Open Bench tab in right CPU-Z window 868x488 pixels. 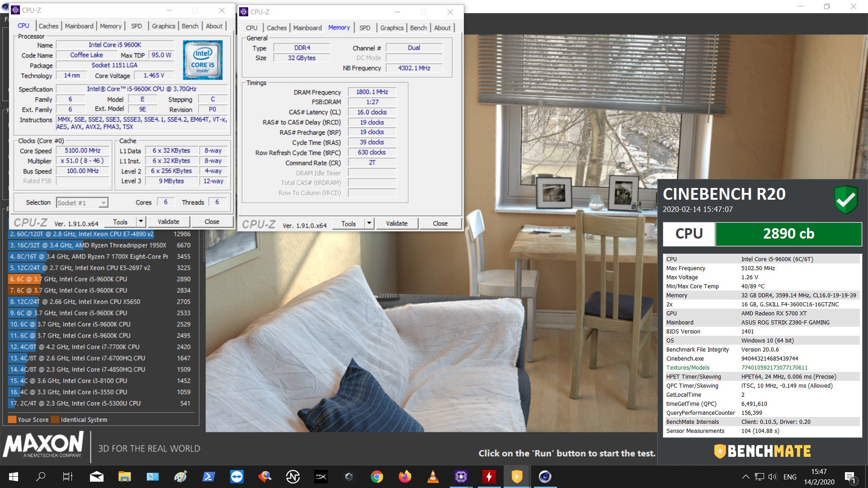pyautogui.click(x=418, y=28)
